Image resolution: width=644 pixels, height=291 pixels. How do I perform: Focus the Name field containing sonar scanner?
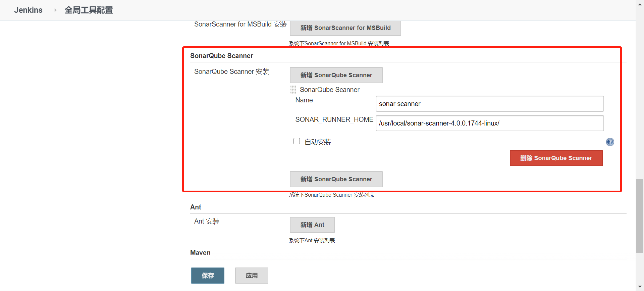[x=490, y=104]
